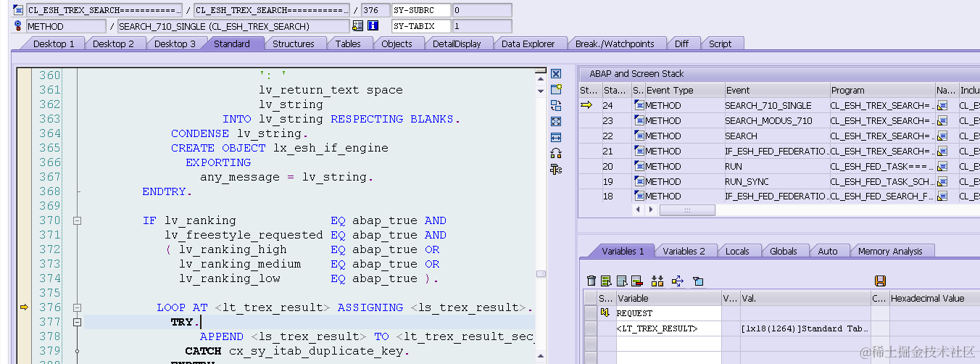This screenshot has width=980, height=364.
Task: Switch to Desktop 1 tab
Action: point(54,44)
